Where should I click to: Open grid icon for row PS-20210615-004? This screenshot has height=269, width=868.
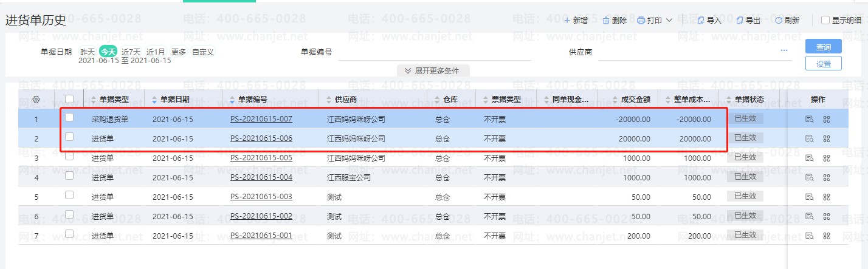click(x=827, y=177)
